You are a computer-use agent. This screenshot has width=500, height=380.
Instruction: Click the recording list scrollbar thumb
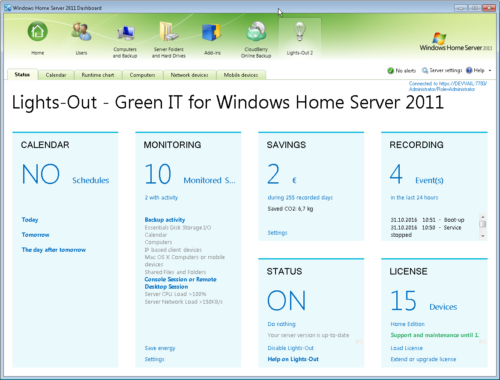(483, 224)
